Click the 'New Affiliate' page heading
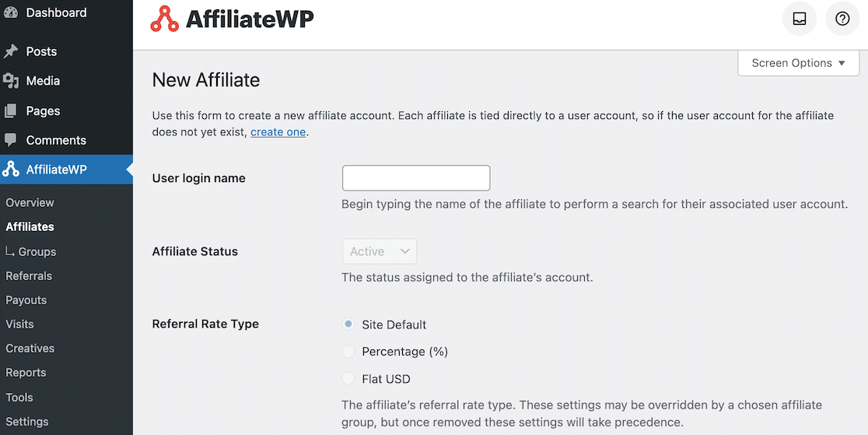This screenshot has width=868, height=435. (x=206, y=80)
